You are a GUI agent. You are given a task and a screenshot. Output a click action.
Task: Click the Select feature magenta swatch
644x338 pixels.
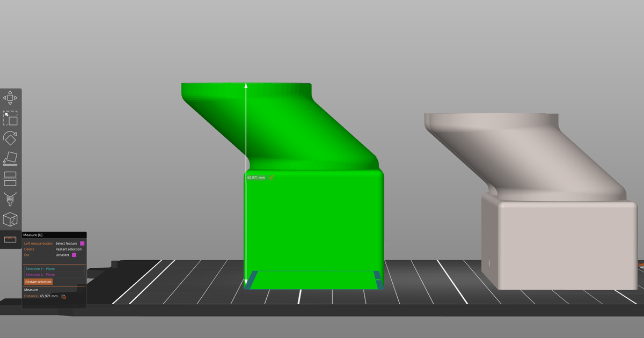(82, 244)
